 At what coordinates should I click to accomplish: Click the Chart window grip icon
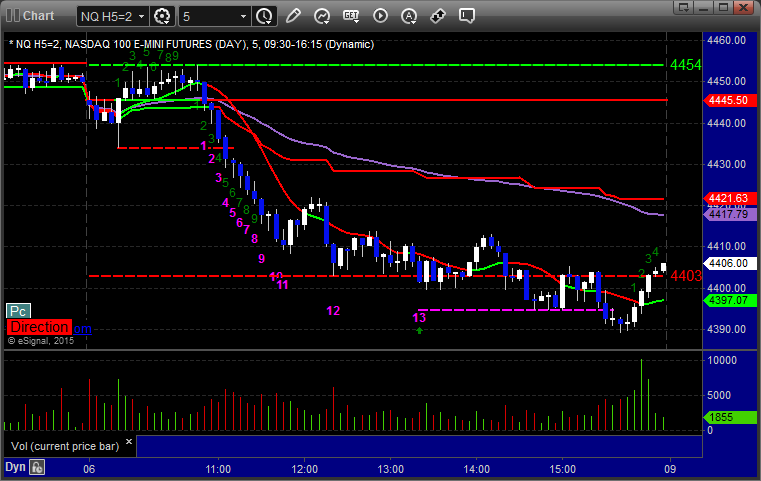(x=13, y=16)
